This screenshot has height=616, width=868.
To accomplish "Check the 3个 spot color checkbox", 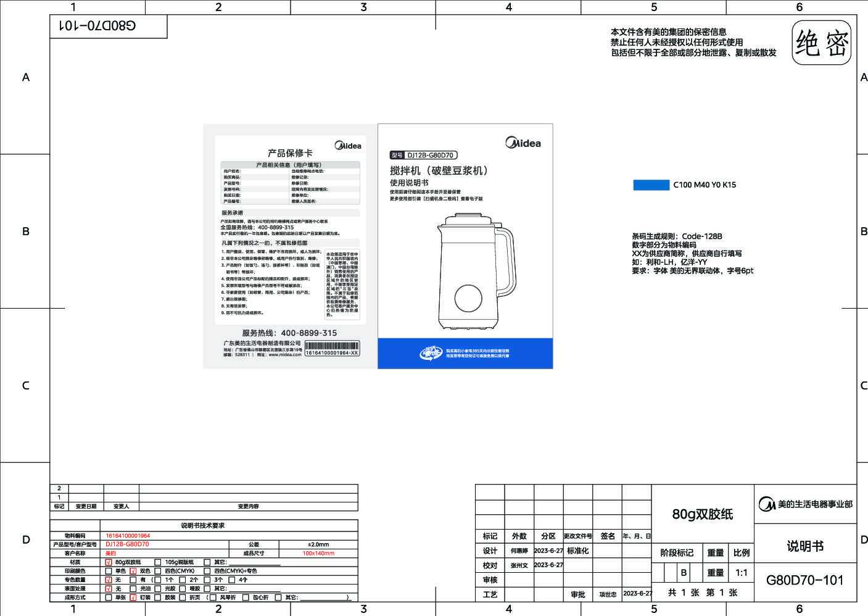I will [x=207, y=580].
